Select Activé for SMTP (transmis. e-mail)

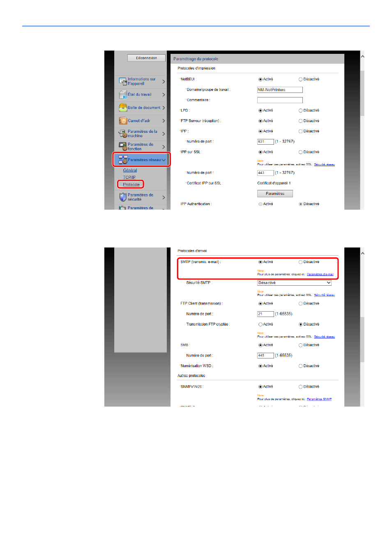(261, 262)
